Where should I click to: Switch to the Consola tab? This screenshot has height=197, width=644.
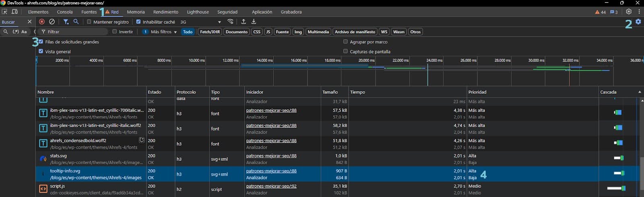coord(65,12)
